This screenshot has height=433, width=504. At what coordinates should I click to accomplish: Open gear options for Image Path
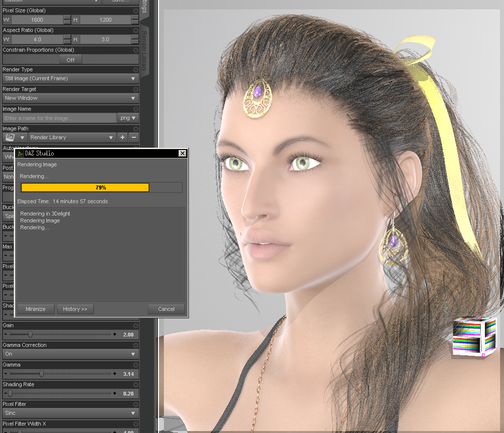point(136,128)
